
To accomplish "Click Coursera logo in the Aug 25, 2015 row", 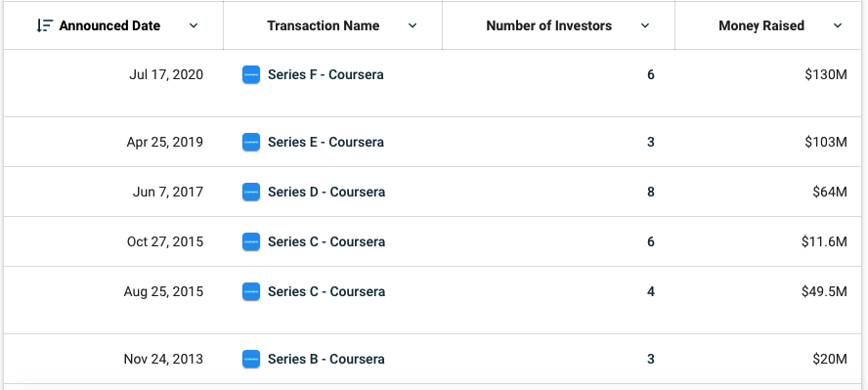I will (251, 291).
